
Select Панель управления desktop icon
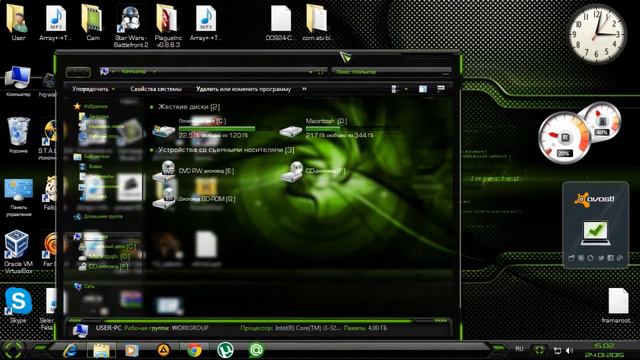(x=18, y=198)
